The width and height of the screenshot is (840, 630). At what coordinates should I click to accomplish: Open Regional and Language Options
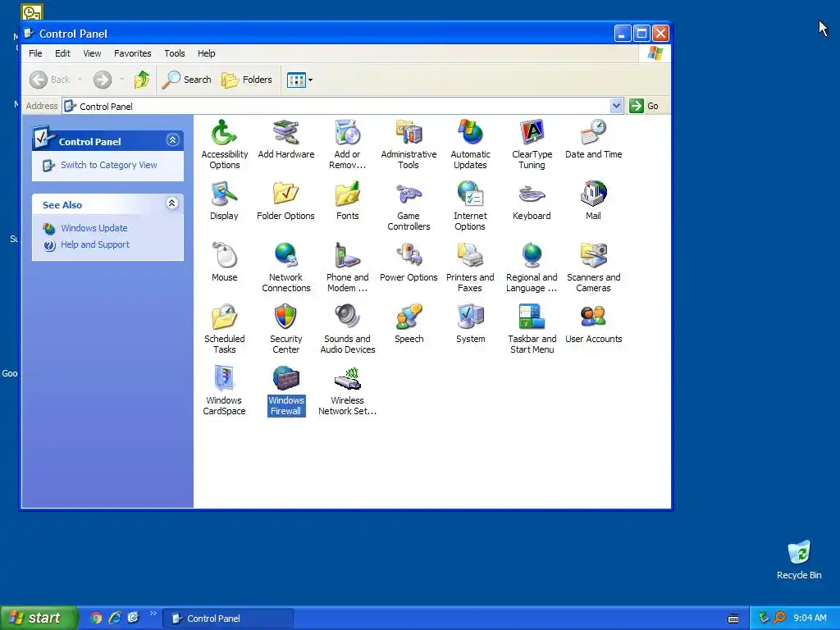click(x=532, y=256)
